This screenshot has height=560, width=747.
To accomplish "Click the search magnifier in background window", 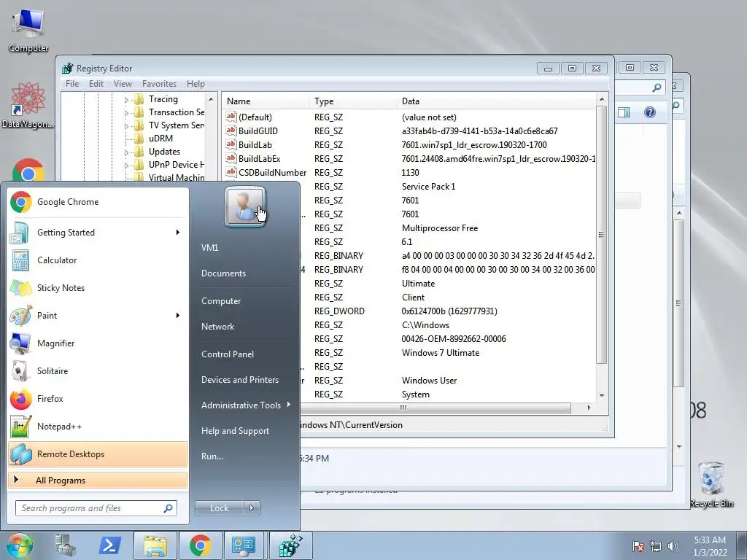I will click(657, 87).
